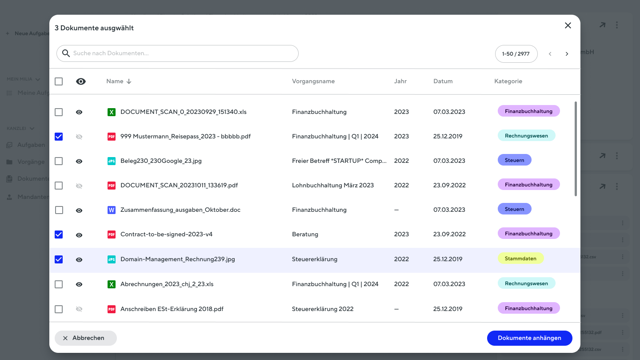Focus the 'Suche nach Dokumenten' search field
Viewport: 640px width, 360px height.
click(177, 53)
